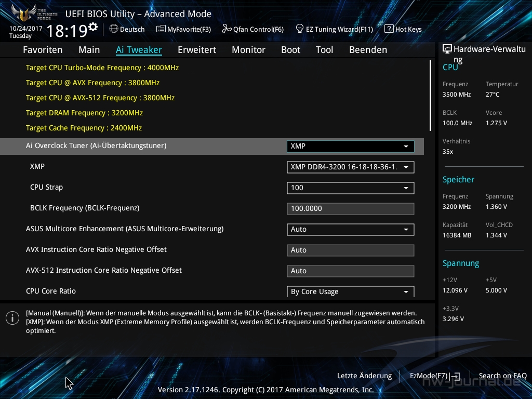
Task: Expand the ASUS Multicore Enhancement dropdown
Action: [351, 229]
